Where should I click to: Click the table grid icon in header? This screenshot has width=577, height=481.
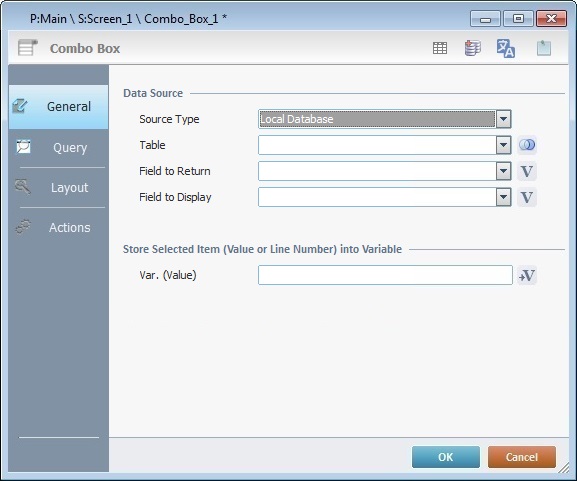[x=440, y=48]
